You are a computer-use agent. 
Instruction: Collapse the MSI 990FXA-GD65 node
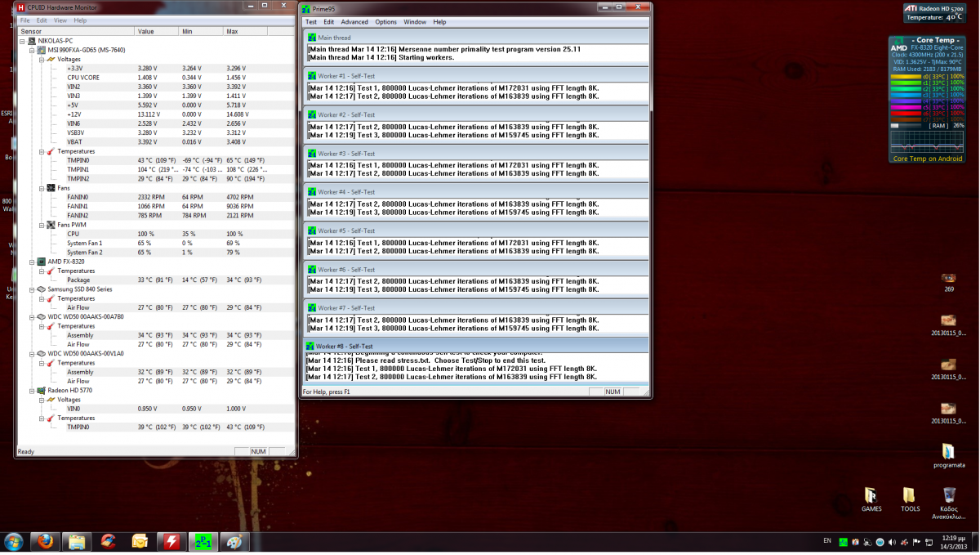point(32,50)
